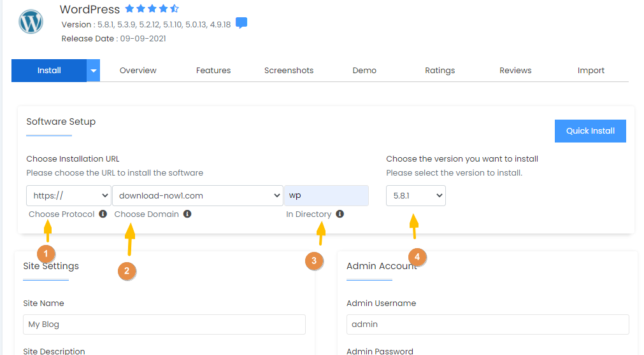Image resolution: width=644 pixels, height=355 pixels.
Task: Focus the In Directory field containing wp
Action: (326, 196)
